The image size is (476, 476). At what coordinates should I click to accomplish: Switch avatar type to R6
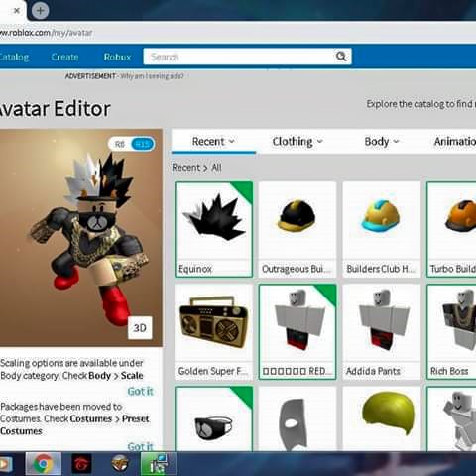(x=120, y=144)
